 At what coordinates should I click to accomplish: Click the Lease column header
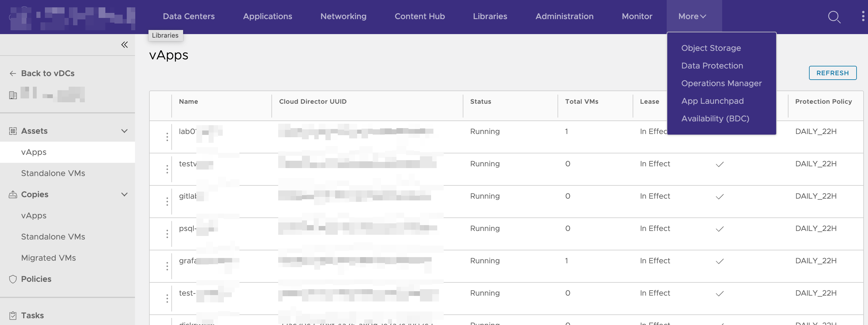click(649, 102)
